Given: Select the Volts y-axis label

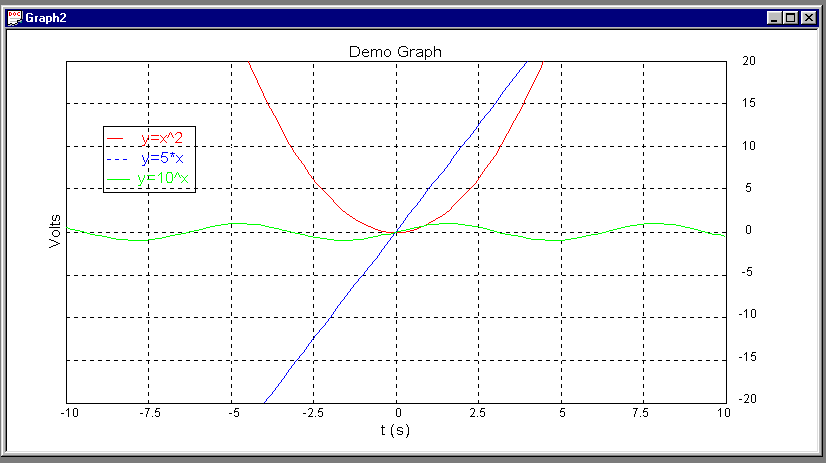Looking at the screenshot, I should click(55, 231).
